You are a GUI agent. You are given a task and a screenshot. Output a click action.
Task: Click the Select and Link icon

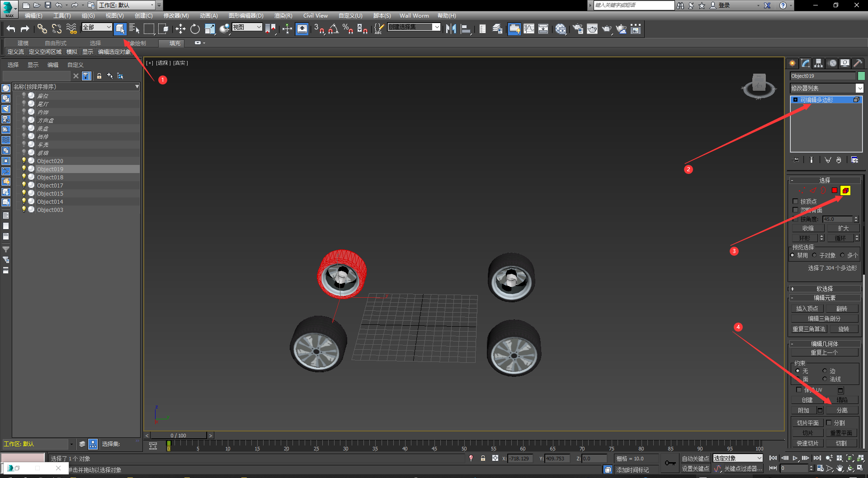pos(42,29)
